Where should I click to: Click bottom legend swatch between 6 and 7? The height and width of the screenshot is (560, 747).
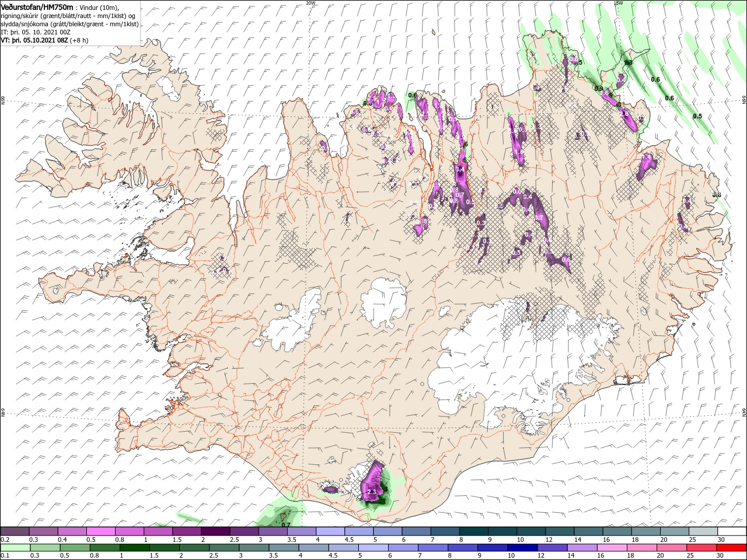403,548
